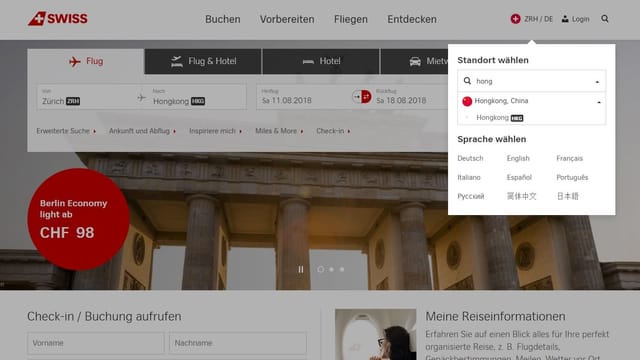
Task: Click Meine Reiseinformationen heading
Action: point(495,316)
